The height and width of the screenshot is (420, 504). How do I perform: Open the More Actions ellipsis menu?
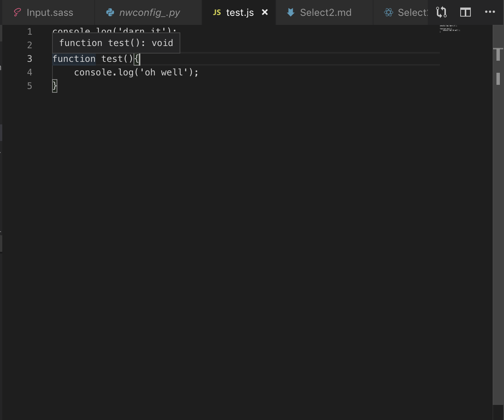[490, 12]
